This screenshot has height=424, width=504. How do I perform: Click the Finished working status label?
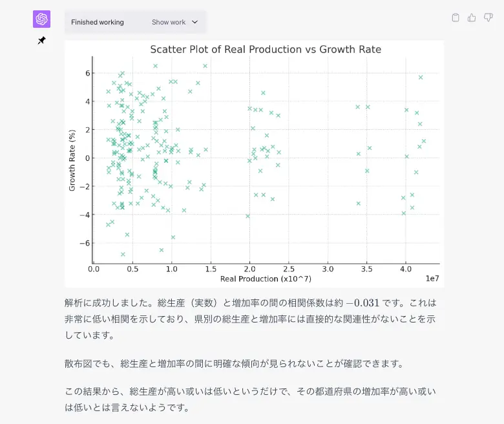coord(98,22)
